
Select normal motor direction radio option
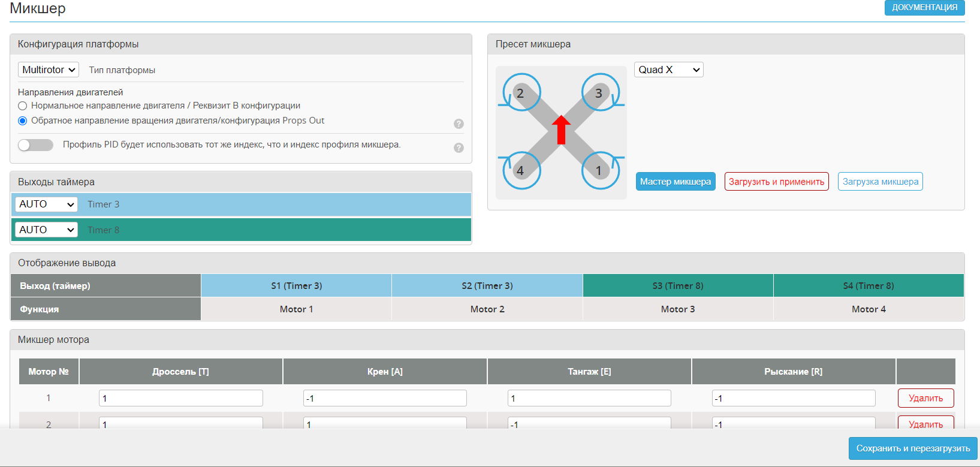point(23,106)
